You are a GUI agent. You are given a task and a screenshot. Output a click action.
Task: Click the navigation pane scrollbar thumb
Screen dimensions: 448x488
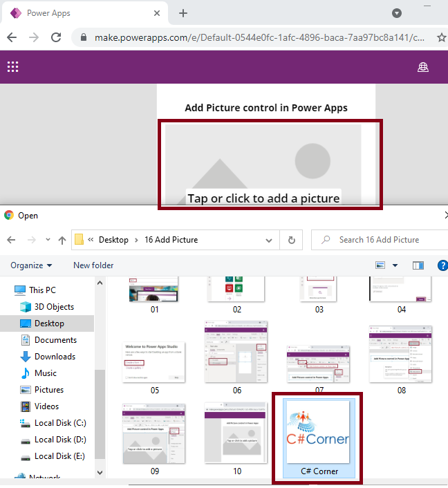[x=100, y=414]
